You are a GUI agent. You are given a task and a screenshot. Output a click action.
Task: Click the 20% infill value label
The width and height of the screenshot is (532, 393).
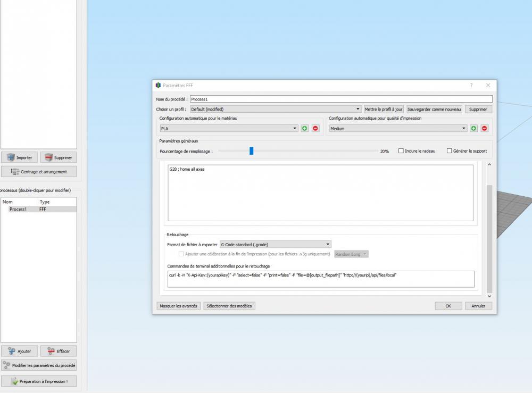385,151
